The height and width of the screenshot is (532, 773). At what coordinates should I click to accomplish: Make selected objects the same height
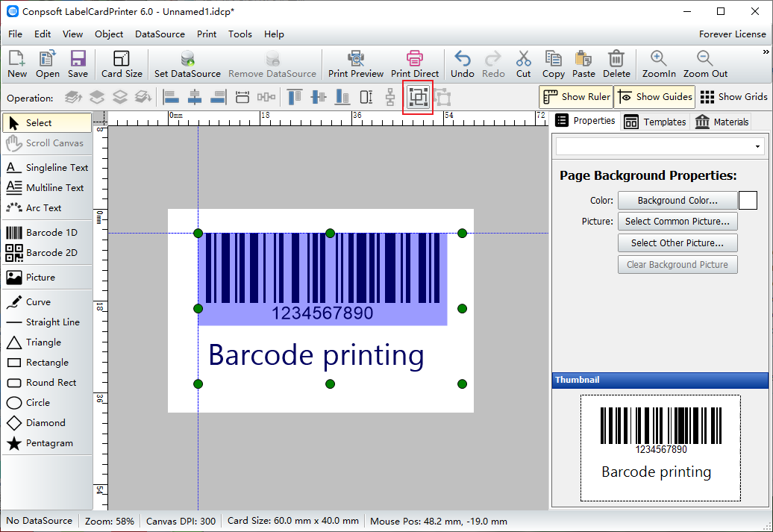coord(366,97)
